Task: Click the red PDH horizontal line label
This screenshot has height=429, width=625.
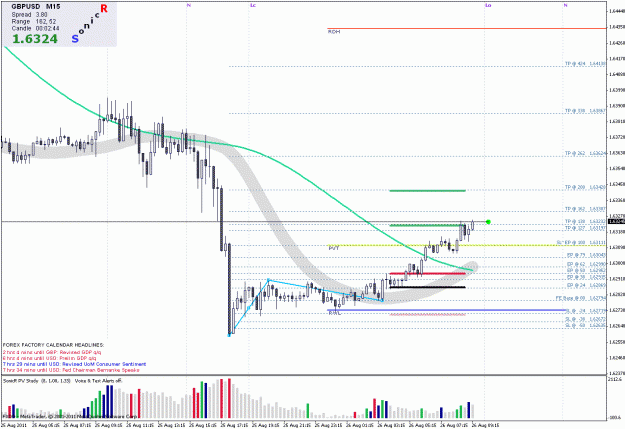Action: (334, 31)
